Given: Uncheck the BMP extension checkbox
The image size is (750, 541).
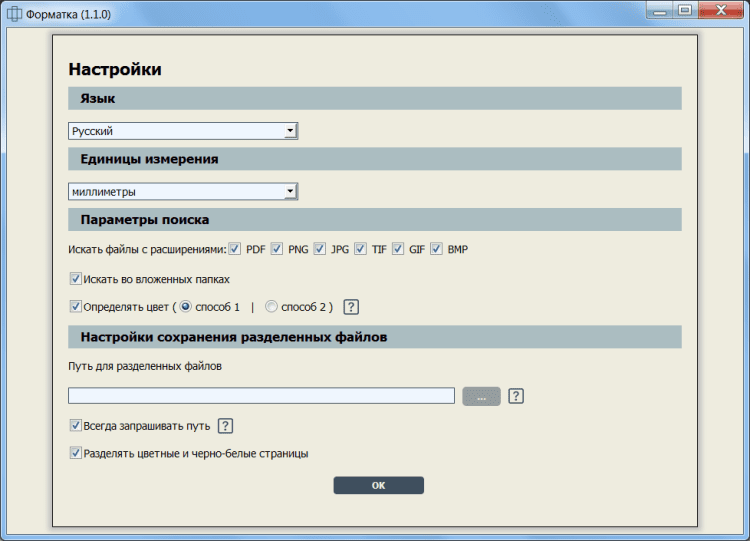Looking at the screenshot, I should point(437,249).
